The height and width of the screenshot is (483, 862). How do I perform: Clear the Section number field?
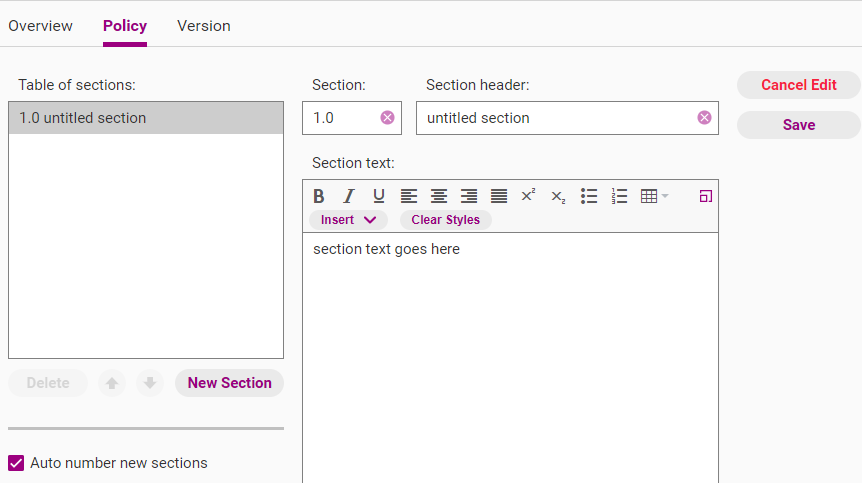click(387, 118)
